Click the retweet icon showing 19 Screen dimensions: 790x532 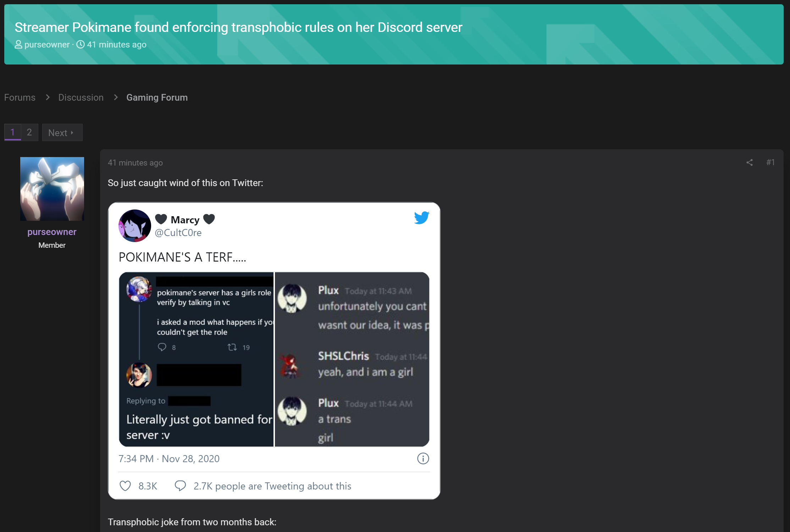click(x=232, y=347)
